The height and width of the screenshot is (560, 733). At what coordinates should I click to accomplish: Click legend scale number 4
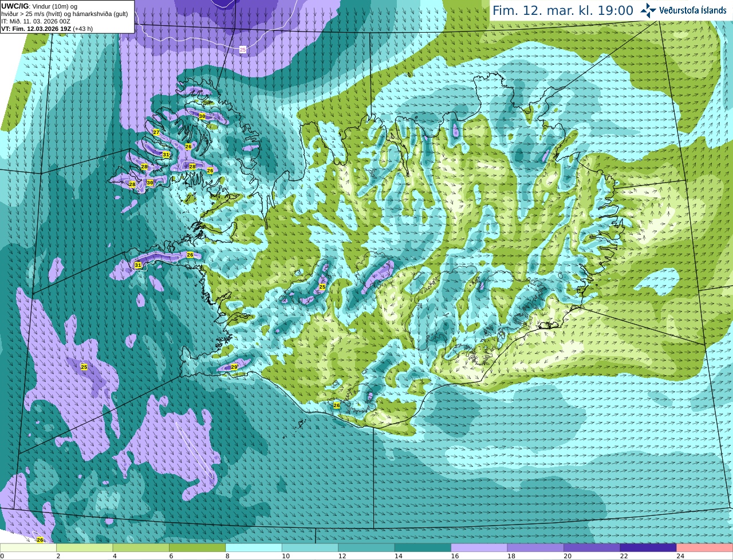point(115,556)
